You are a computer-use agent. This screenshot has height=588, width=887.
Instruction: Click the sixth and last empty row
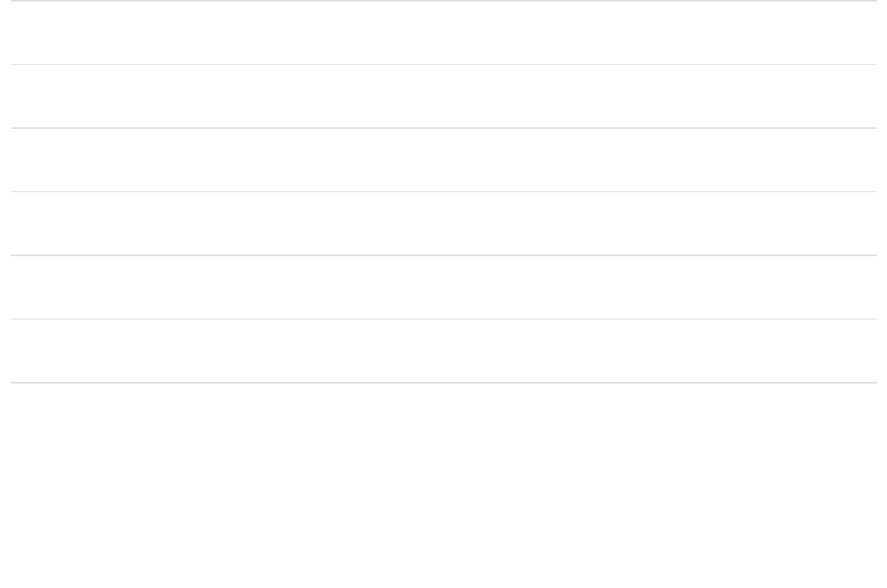pyautogui.click(x=443, y=351)
